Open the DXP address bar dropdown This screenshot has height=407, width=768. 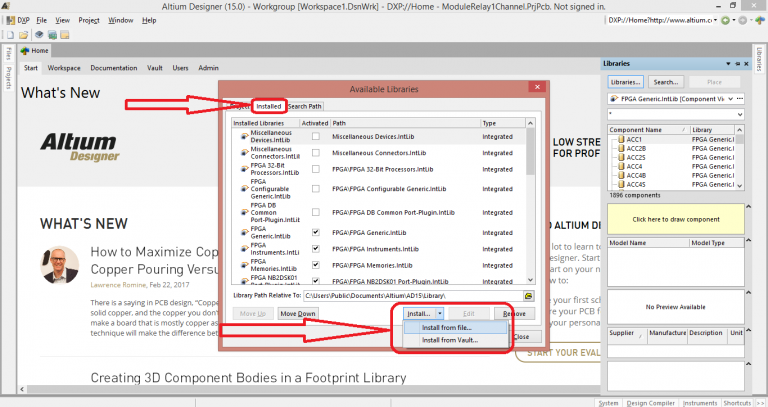pos(716,20)
